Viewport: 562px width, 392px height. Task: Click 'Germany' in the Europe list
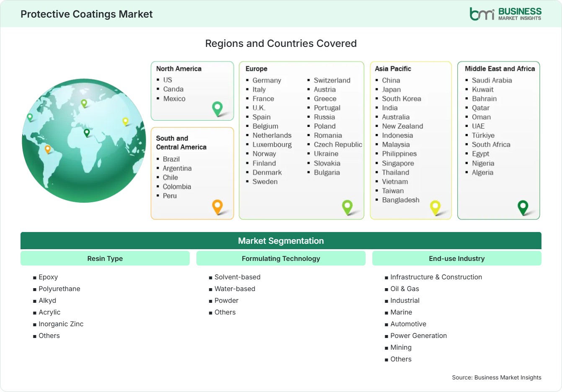267,80
